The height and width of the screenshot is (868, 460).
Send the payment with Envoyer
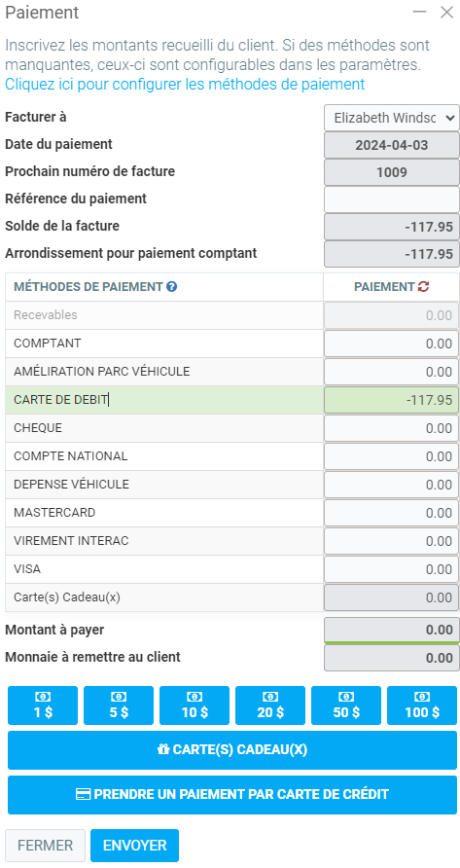pos(134,846)
